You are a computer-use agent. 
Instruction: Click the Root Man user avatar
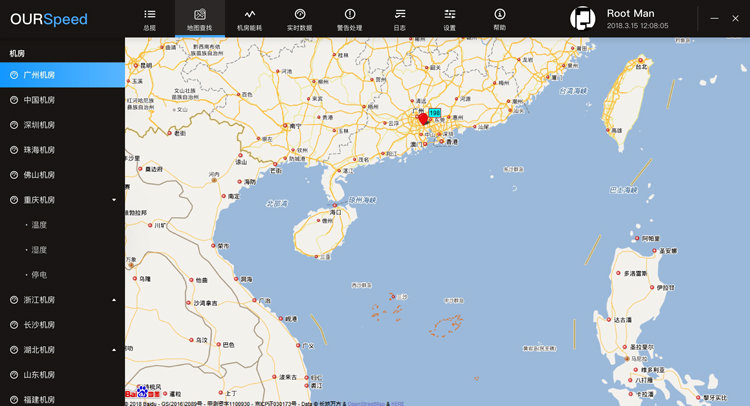point(582,18)
